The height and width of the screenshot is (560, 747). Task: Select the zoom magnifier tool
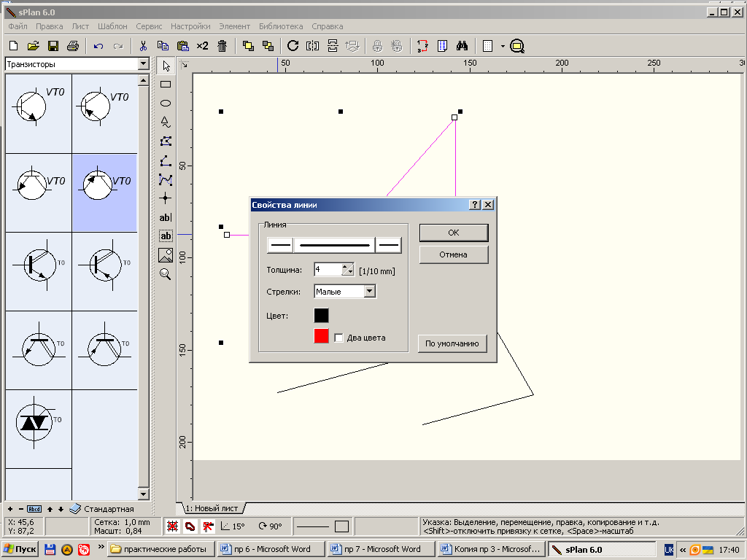click(x=166, y=274)
